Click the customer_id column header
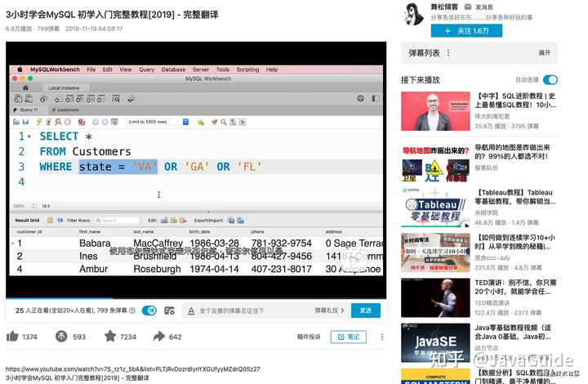588x384 pixels. tap(29, 232)
